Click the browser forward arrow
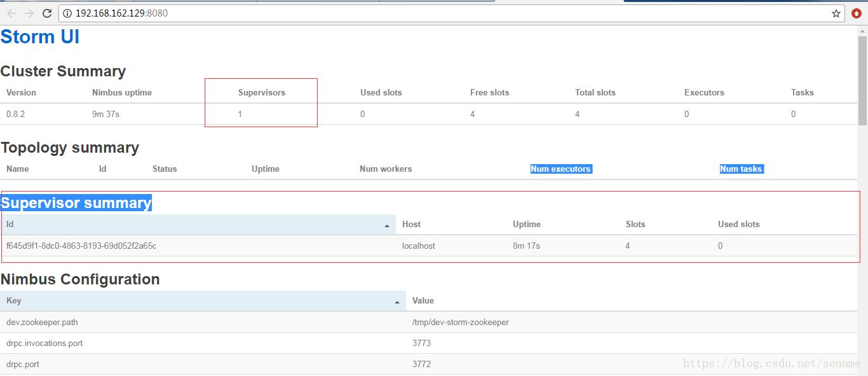This screenshot has height=376, width=868. tap(29, 13)
